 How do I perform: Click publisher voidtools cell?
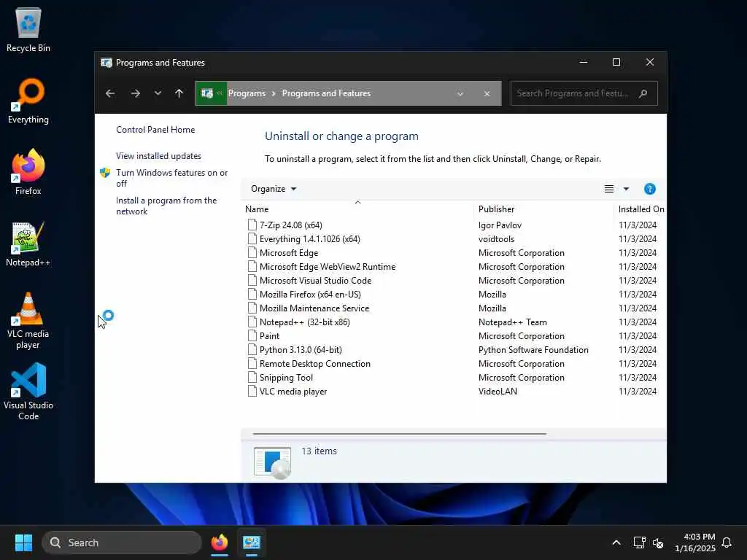click(496, 239)
